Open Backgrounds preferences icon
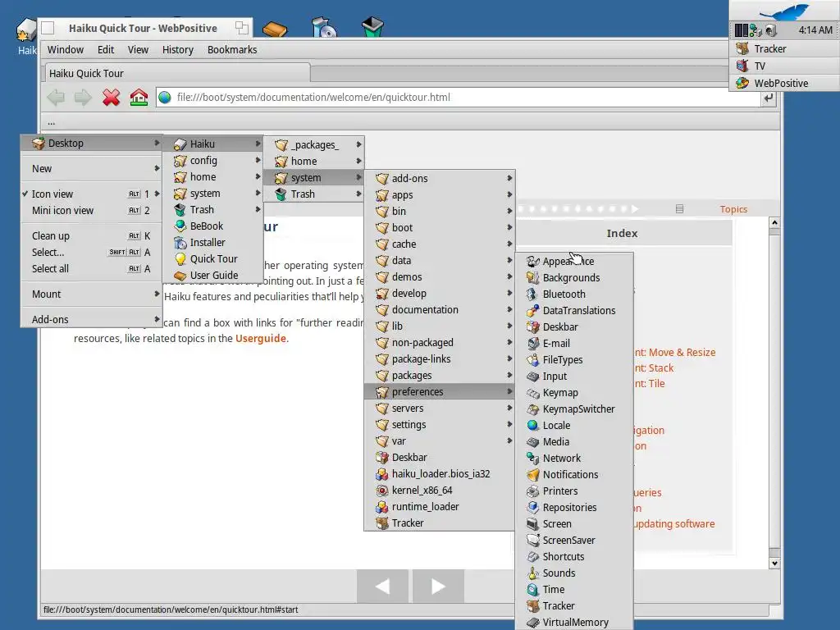This screenshot has width=840, height=630. point(532,277)
